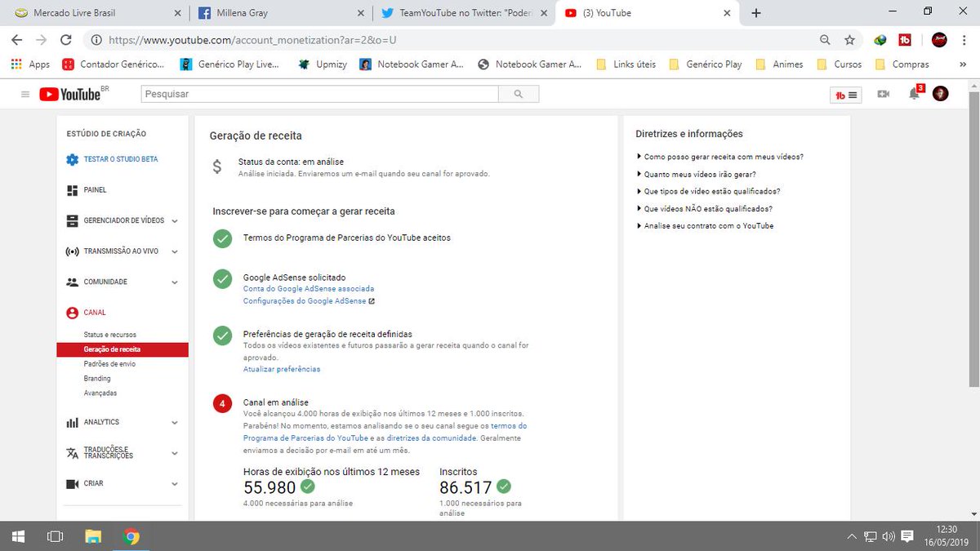Click the dollar sign status icon
Screen dimensions: 980x551
click(216, 167)
